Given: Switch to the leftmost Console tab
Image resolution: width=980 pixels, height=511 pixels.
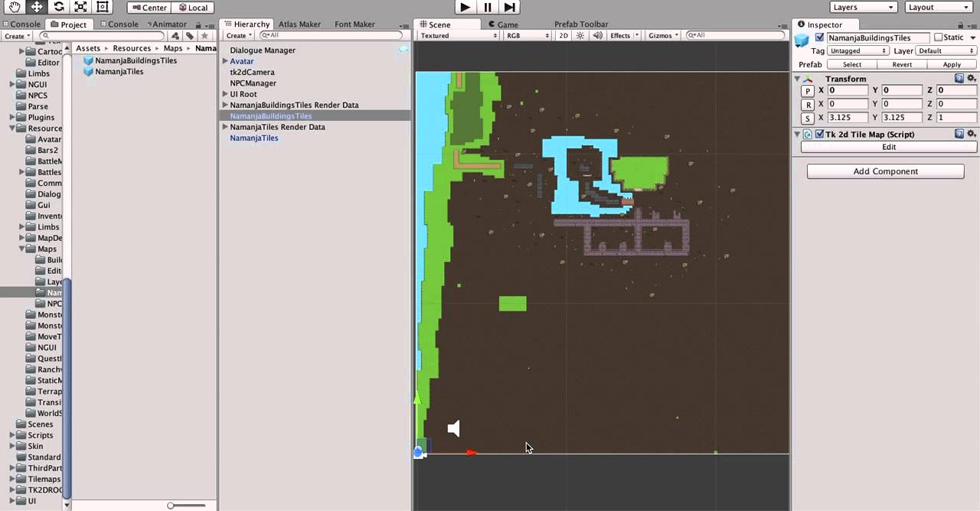Looking at the screenshot, I should pyautogui.click(x=21, y=24).
